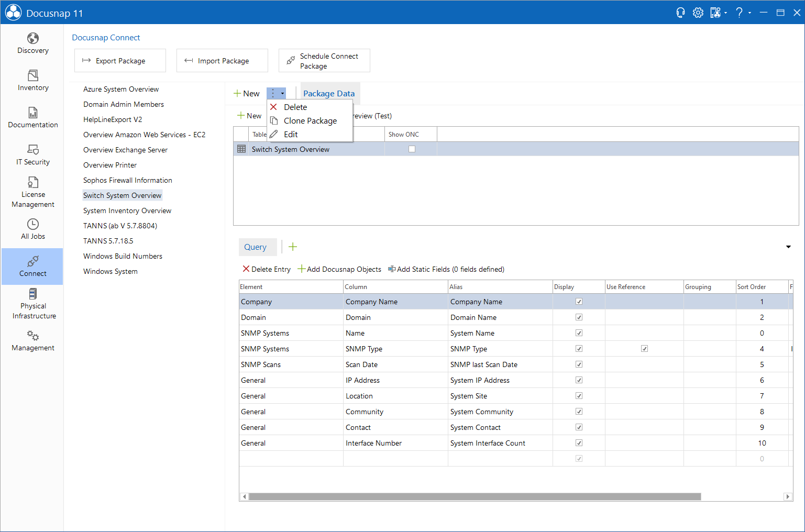Click Delete Entry button
The width and height of the screenshot is (805, 532).
tap(266, 269)
